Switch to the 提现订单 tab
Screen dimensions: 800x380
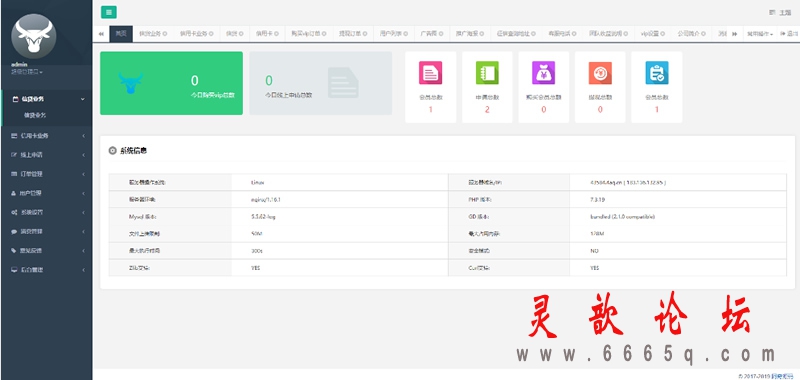(x=353, y=34)
